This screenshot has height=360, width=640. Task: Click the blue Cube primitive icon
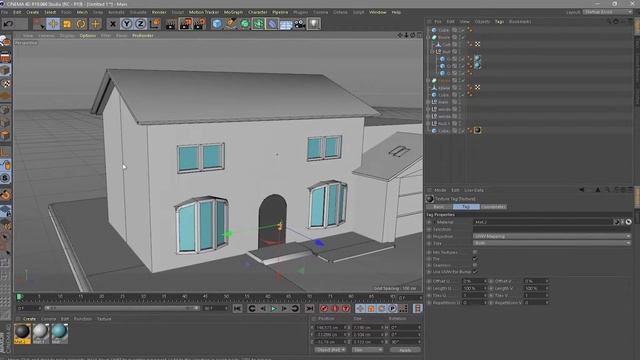(217, 24)
